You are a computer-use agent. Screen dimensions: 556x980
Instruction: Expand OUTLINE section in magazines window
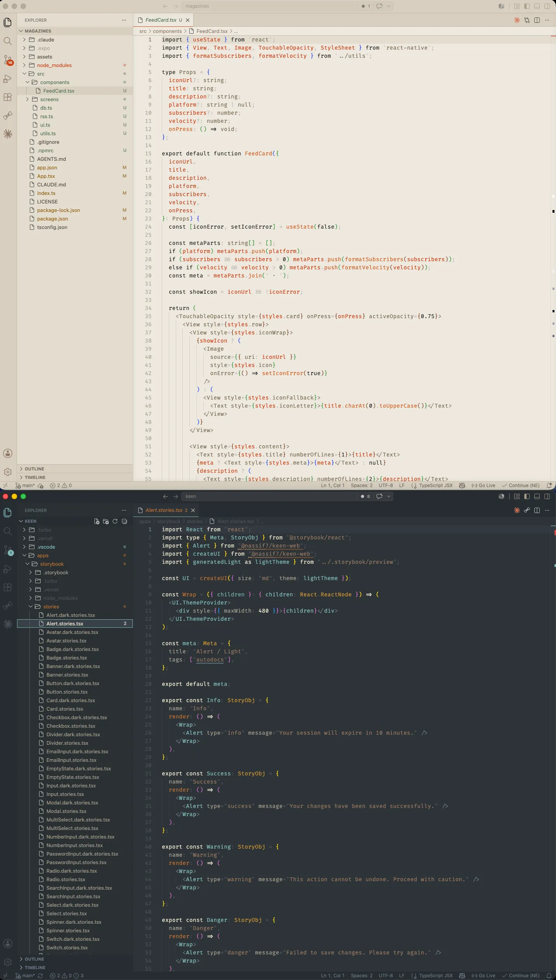point(75,469)
